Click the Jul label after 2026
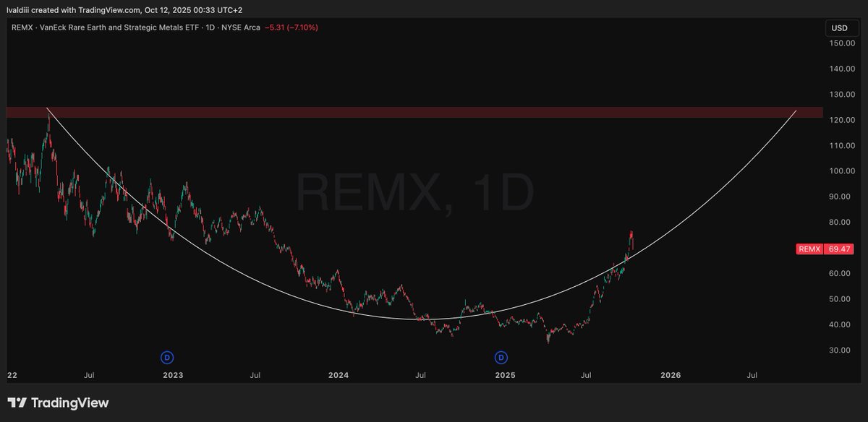Image resolution: width=868 pixels, height=422 pixels. [x=752, y=375]
